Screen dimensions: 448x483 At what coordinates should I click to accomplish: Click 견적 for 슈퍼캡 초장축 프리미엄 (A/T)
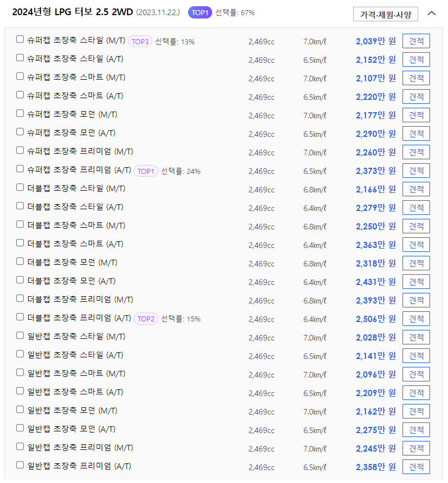[x=416, y=171]
